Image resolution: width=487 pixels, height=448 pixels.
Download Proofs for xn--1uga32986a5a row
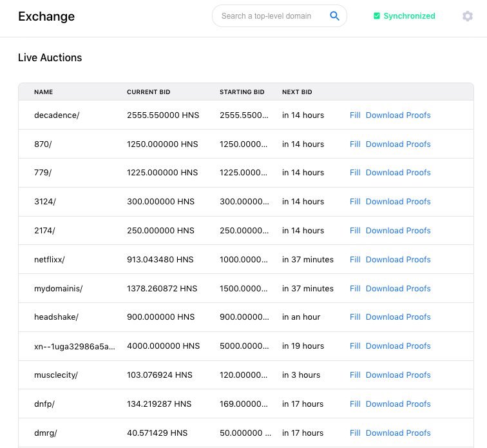pyautogui.click(x=398, y=346)
